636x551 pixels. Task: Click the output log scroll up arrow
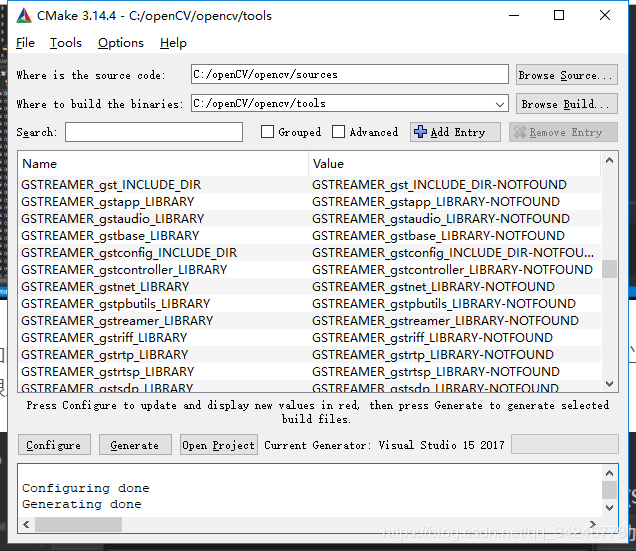tap(609, 473)
